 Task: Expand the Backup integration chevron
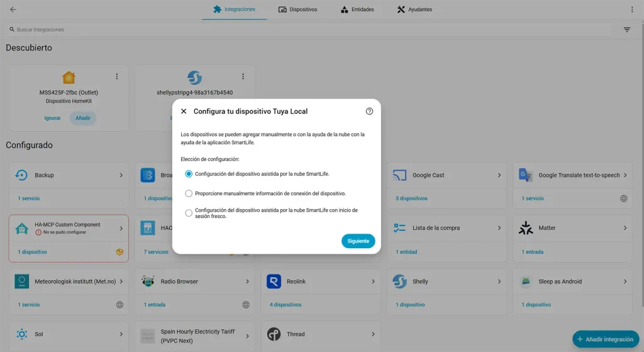[x=121, y=175]
